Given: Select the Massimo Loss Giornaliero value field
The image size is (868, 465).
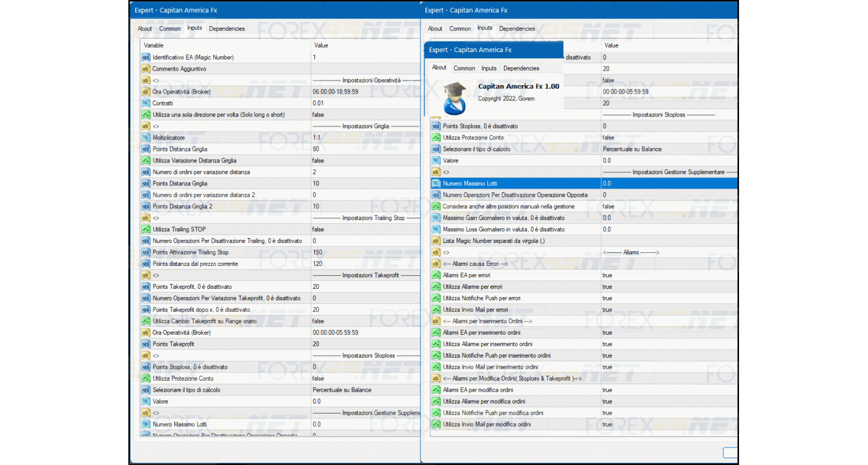Looking at the screenshot, I should click(x=607, y=229).
